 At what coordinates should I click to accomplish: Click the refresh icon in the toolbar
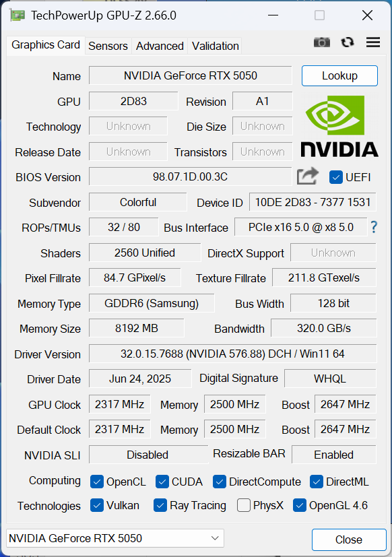(x=347, y=42)
